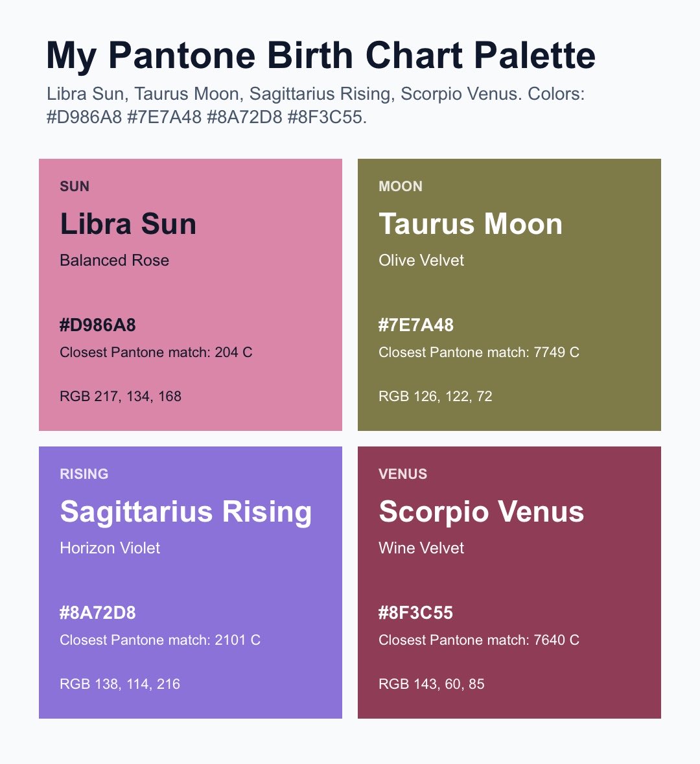Click the Horizon Violet color name

110,548
